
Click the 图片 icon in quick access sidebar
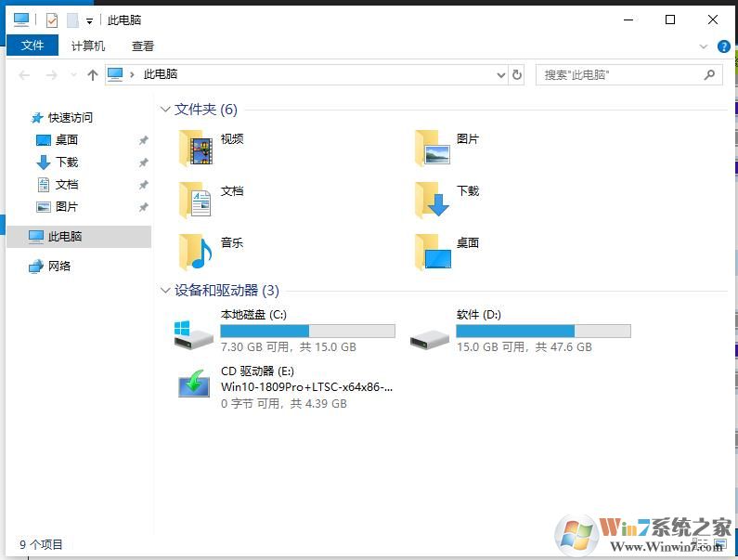pos(44,207)
